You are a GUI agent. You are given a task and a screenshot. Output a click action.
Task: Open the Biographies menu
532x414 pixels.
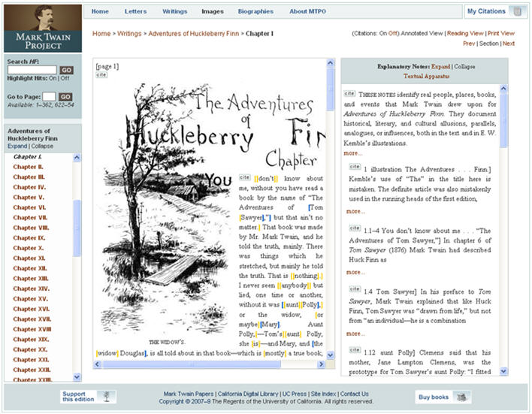point(255,11)
